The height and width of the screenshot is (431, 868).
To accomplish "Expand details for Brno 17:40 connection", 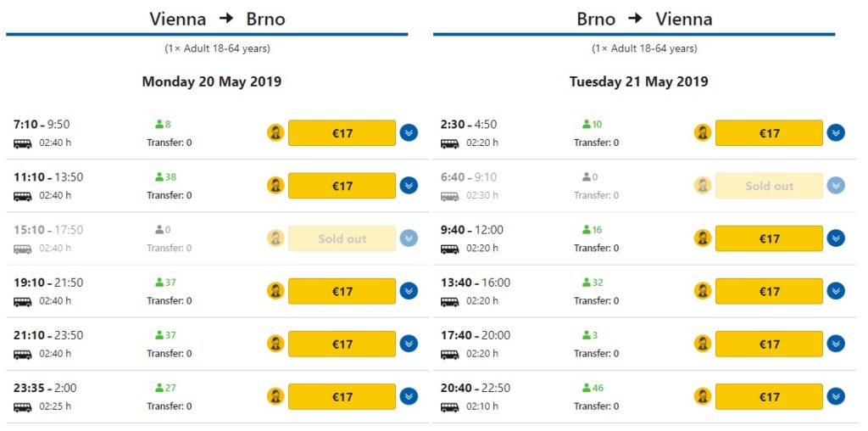I will [x=836, y=343].
